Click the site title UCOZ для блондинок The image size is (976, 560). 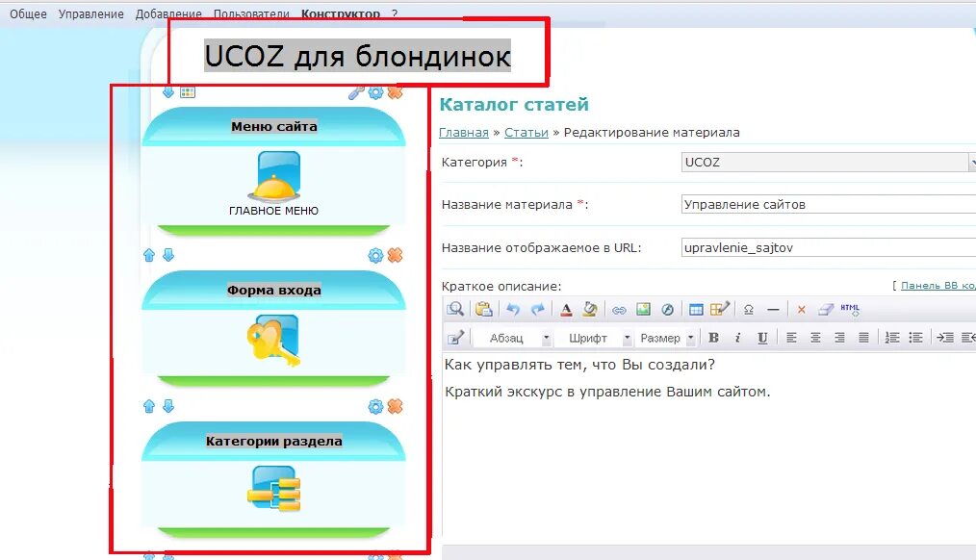(x=357, y=56)
